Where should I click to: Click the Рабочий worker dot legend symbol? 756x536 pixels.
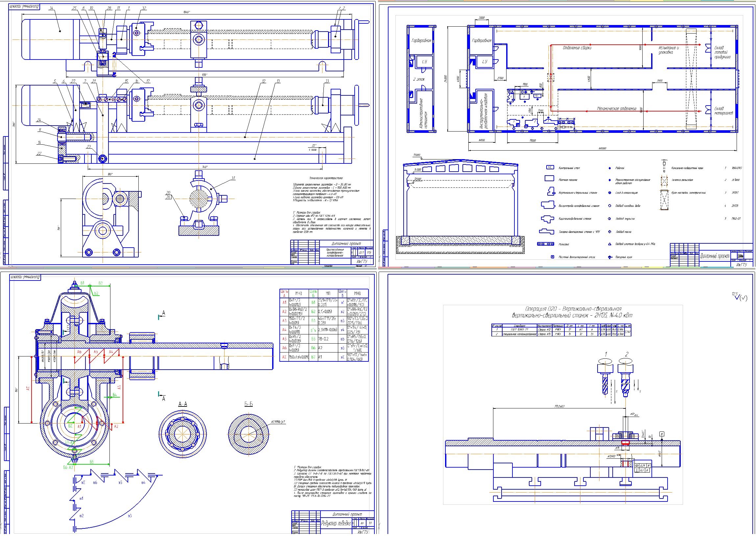[609, 168]
